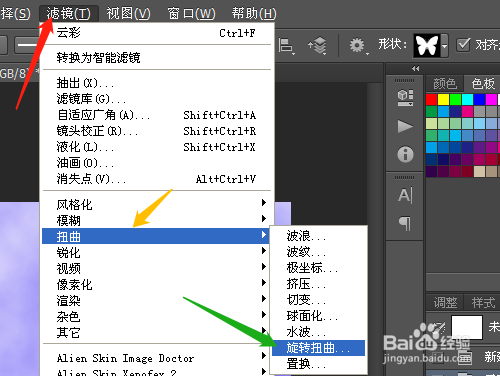Open the path alignment icon
This screenshot has height=376, width=500.
point(286,45)
